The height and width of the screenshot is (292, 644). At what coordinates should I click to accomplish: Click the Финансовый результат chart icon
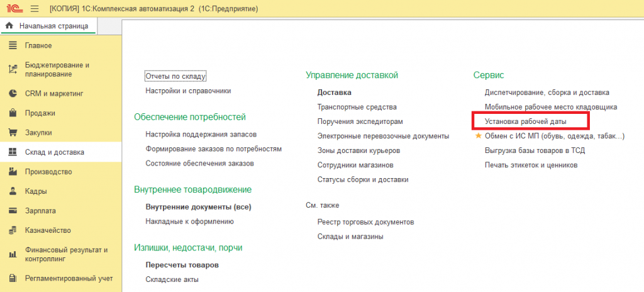13,255
